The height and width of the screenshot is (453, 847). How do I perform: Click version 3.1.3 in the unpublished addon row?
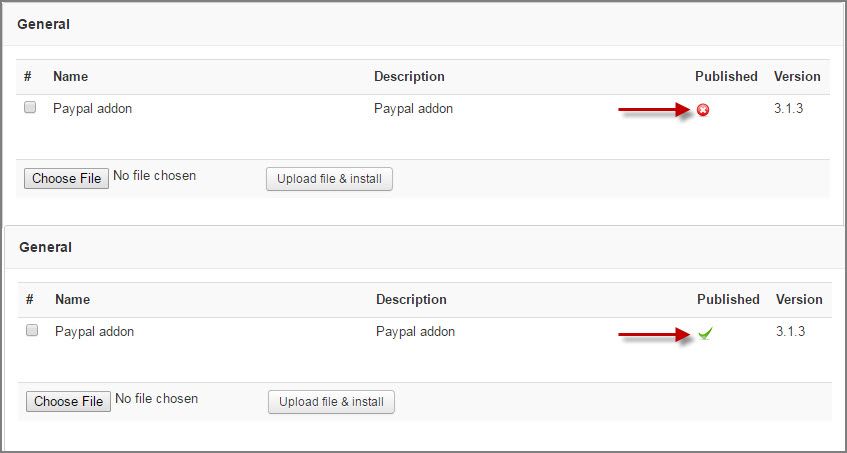point(788,109)
